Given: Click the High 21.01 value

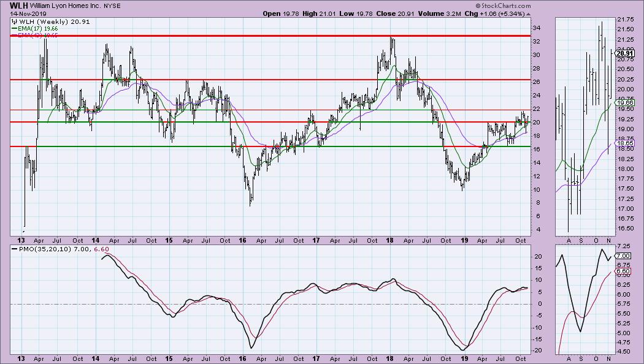Looking at the screenshot, I should 319,13.
